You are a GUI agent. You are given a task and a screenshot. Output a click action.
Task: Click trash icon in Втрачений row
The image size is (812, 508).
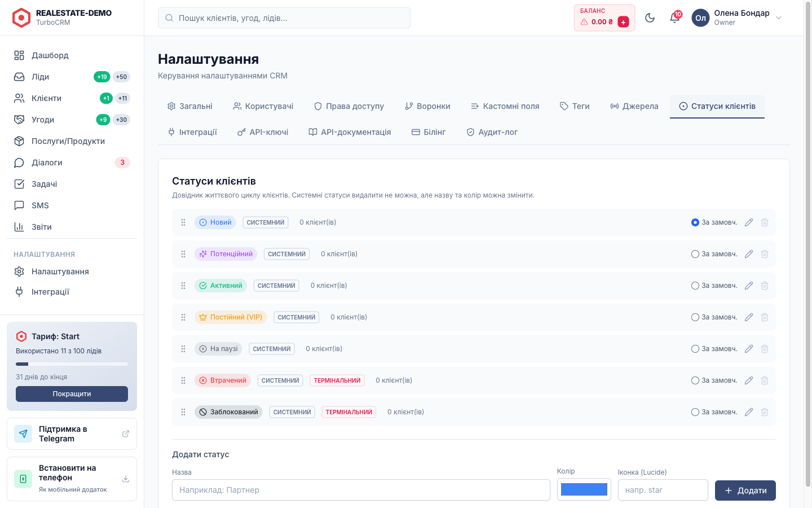pyautogui.click(x=765, y=380)
